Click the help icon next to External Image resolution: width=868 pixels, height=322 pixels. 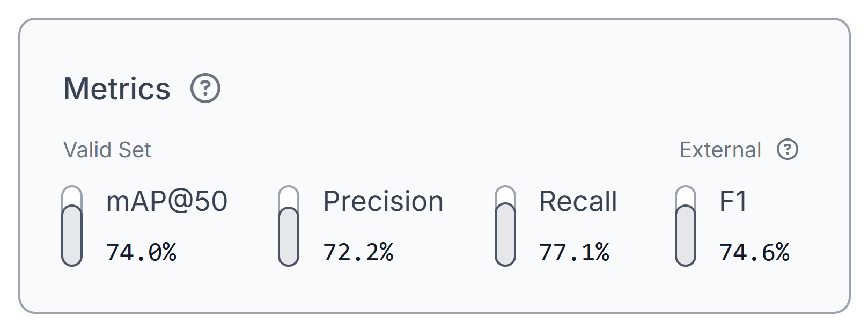788,150
